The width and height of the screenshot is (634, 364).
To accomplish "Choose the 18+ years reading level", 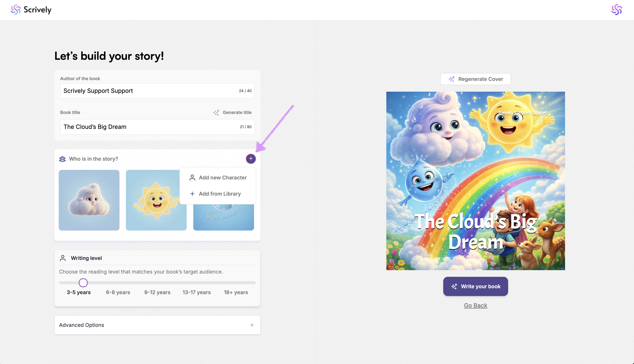I will [236, 292].
